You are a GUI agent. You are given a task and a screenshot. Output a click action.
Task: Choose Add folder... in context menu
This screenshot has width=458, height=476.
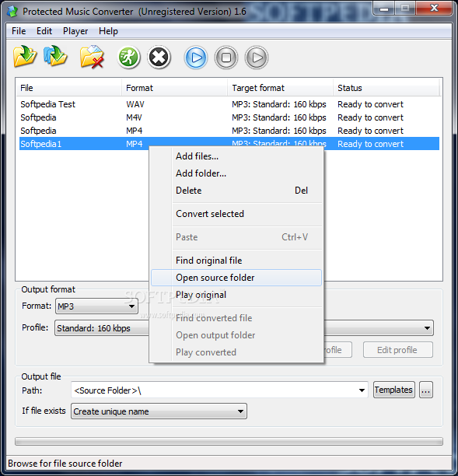coord(236,173)
